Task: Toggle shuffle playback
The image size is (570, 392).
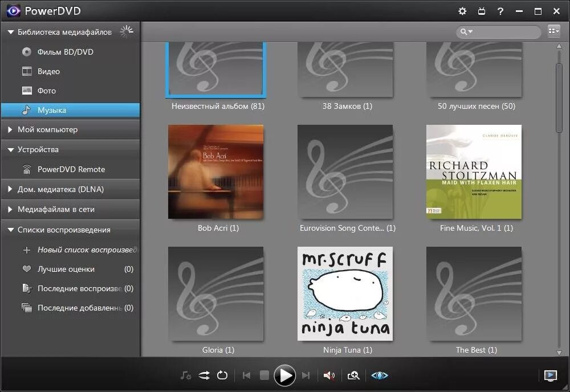Action: (204, 375)
